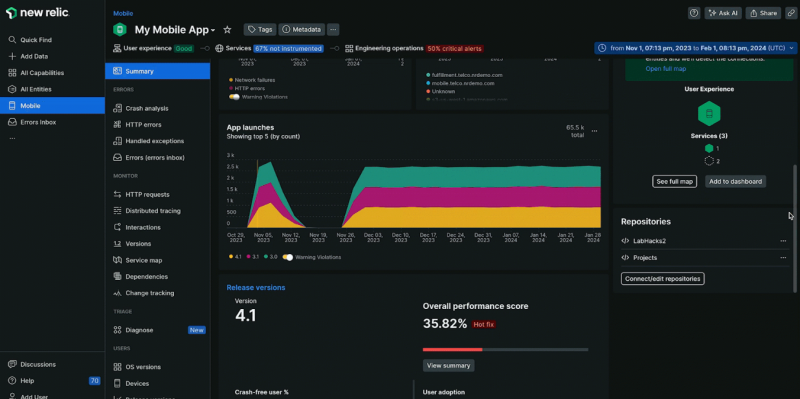Click the help question mark icon

coord(694,13)
